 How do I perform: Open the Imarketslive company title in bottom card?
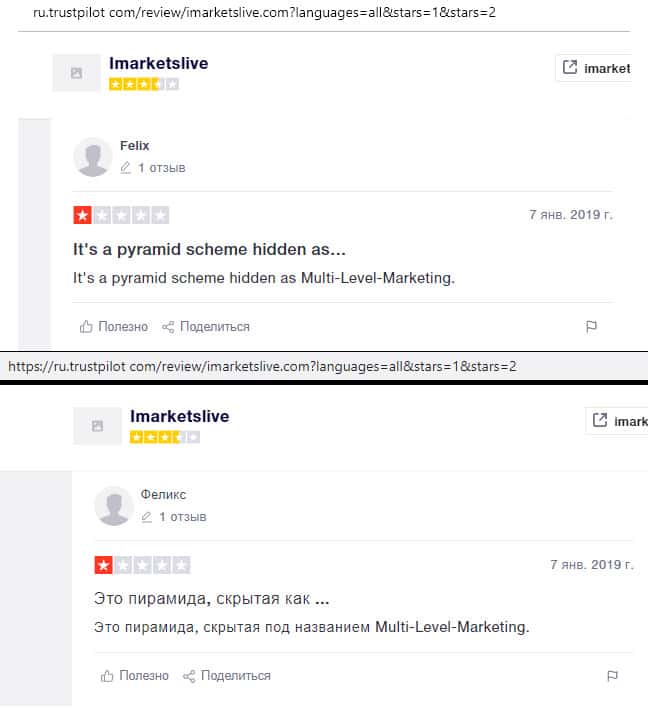coord(179,416)
